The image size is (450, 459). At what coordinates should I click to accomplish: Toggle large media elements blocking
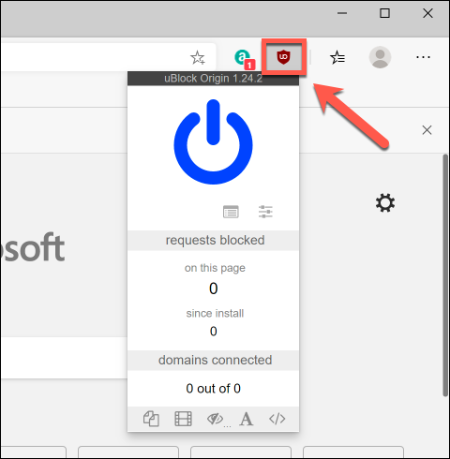click(x=183, y=419)
